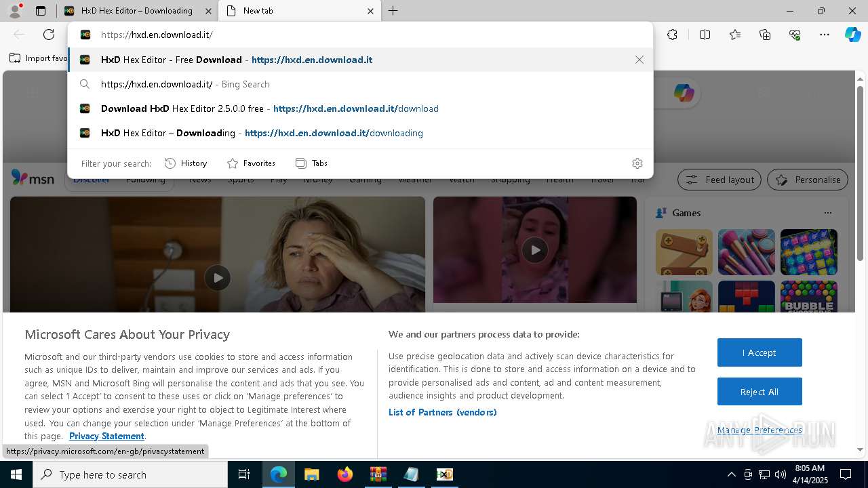The height and width of the screenshot is (488, 868).
Task: Open the wood screw puzzle game thumbnail
Action: (684, 252)
